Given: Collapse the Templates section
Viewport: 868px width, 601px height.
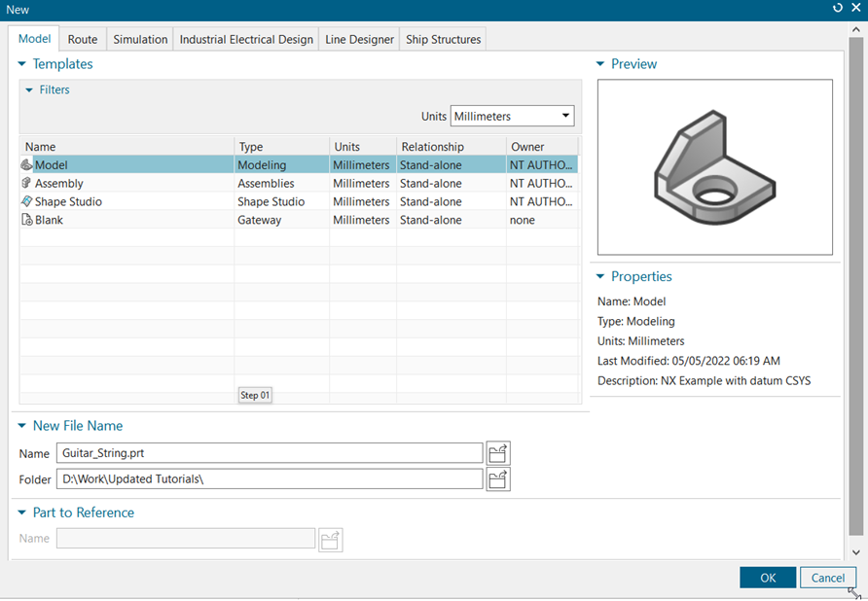Looking at the screenshot, I should point(22,63).
